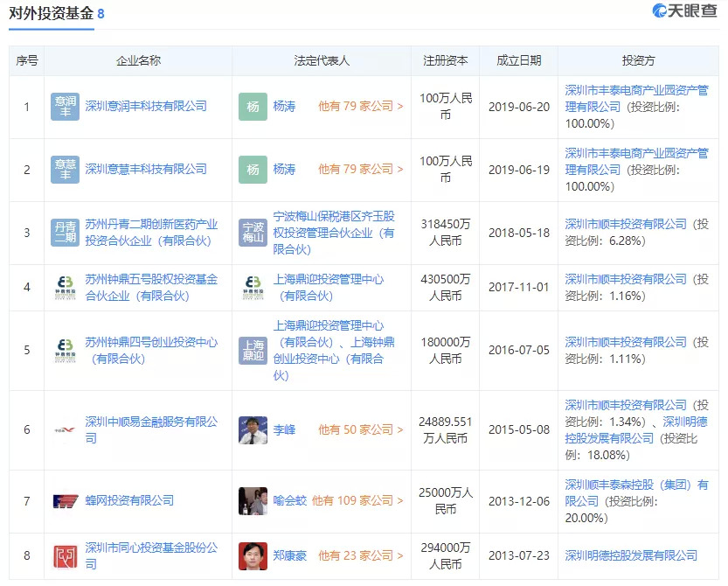Screen dimensions: 728x586
Task: Open 上海鼎迎投资管理中心 link in row 4
Action: coord(329,287)
